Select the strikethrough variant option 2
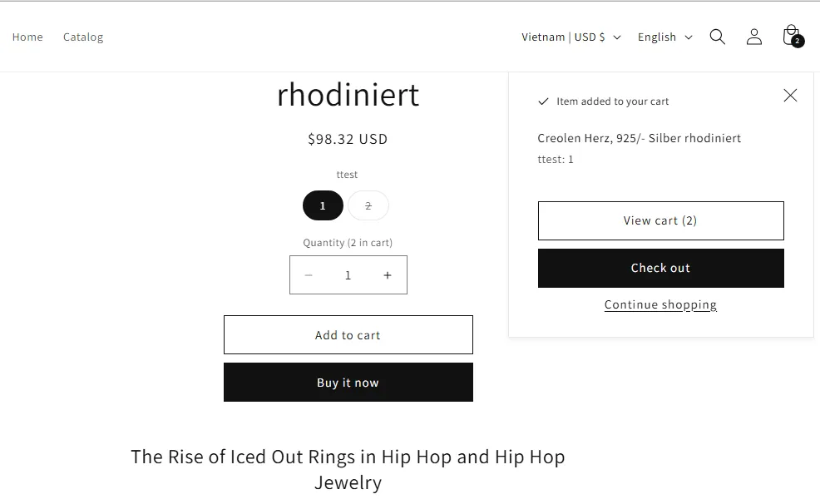Screen dimensions: 820x504 [x=368, y=205]
